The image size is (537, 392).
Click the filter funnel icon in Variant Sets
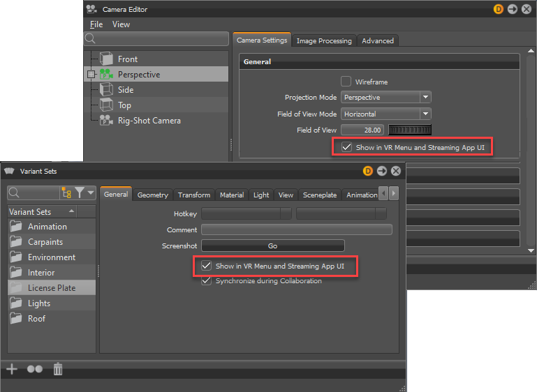pyautogui.click(x=80, y=193)
